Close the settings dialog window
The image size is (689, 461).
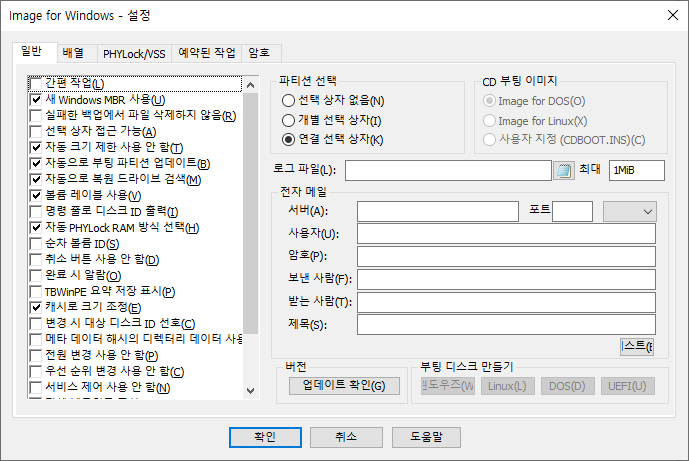tap(668, 16)
